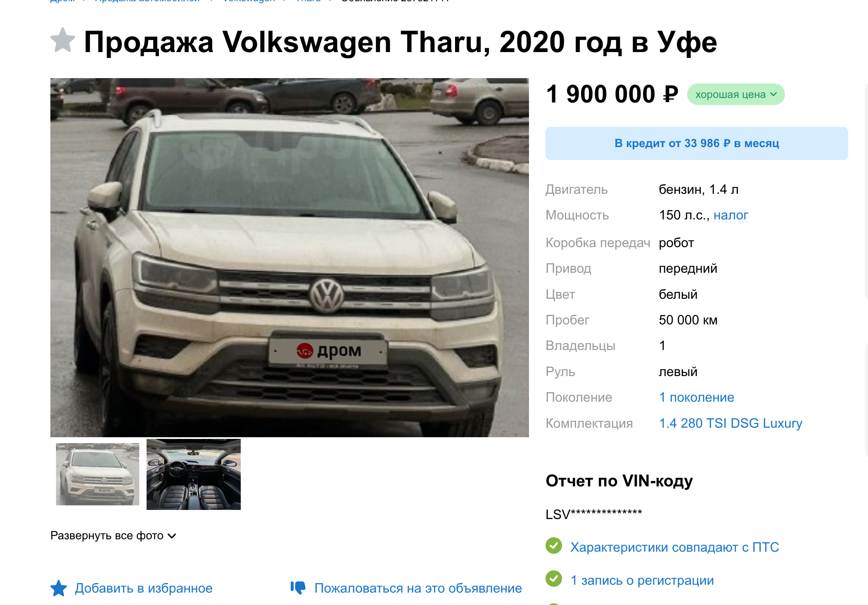Click green checkmark beside registration record
868x605 pixels.
click(x=554, y=579)
